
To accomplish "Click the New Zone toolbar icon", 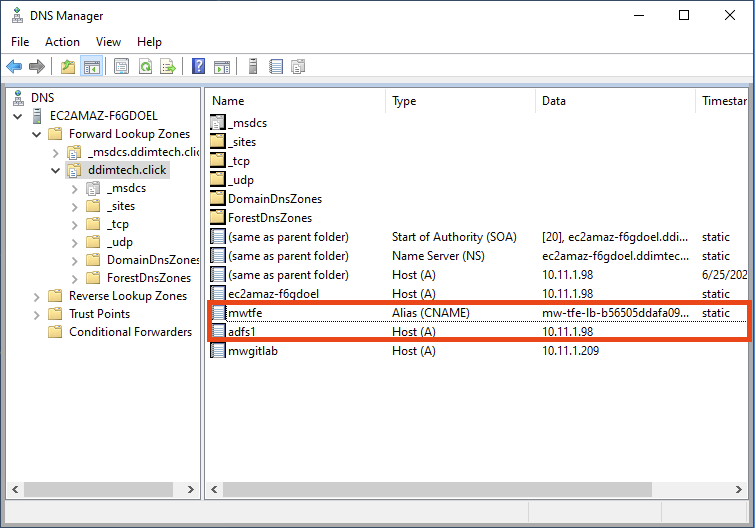I will point(299,66).
